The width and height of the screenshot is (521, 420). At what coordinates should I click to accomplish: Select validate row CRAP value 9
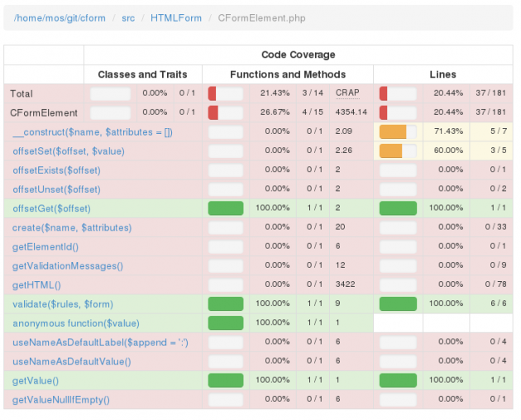pyautogui.click(x=337, y=303)
